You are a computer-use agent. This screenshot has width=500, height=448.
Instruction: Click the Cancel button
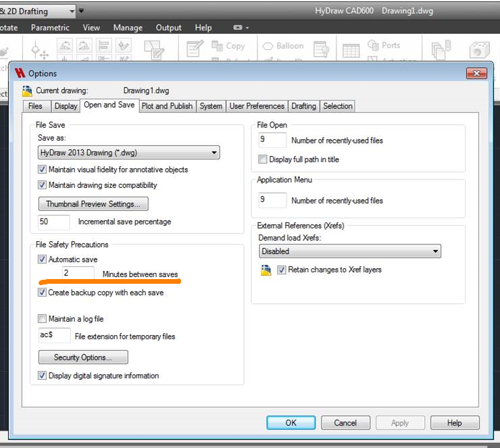click(345, 422)
